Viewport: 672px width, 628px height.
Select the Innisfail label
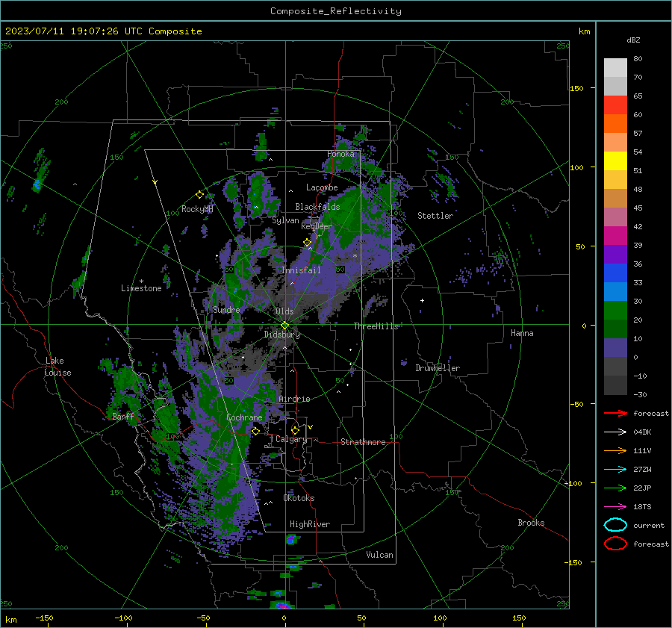(301, 270)
